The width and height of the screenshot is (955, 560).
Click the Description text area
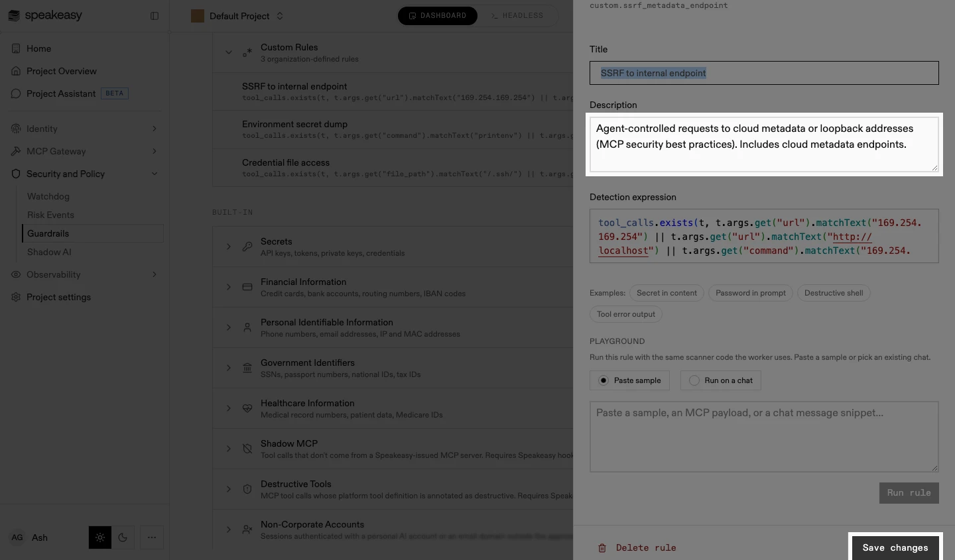tap(764, 144)
